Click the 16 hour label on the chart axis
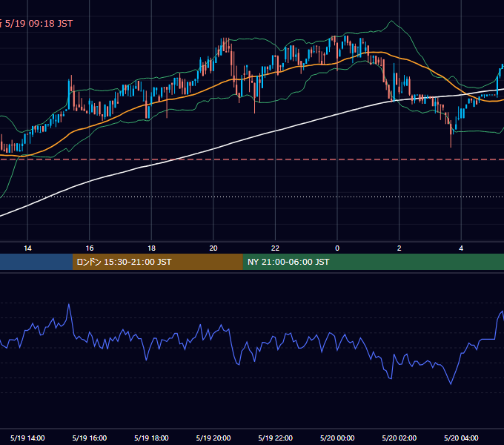This screenshot has width=504, height=445. pyautogui.click(x=90, y=248)
